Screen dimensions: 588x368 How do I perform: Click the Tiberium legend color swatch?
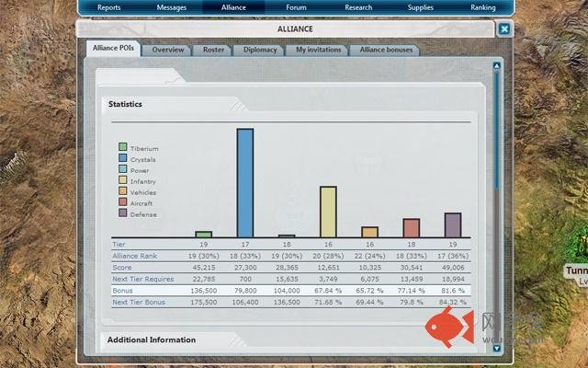tap(122, 147)
